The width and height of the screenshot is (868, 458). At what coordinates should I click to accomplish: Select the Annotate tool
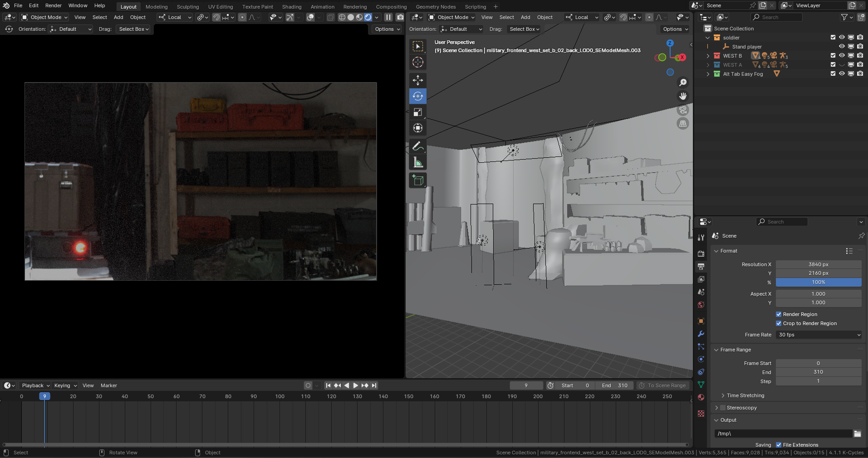(x=418, y=146)
